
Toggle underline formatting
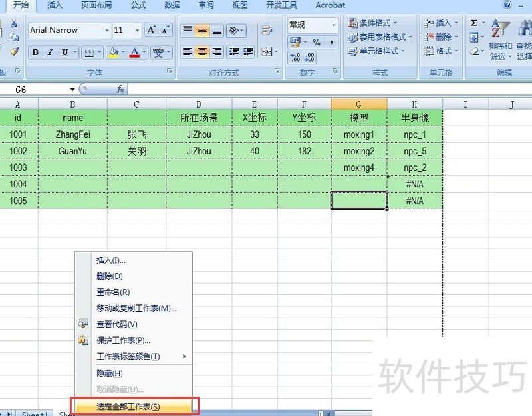(x=65, y=52)
